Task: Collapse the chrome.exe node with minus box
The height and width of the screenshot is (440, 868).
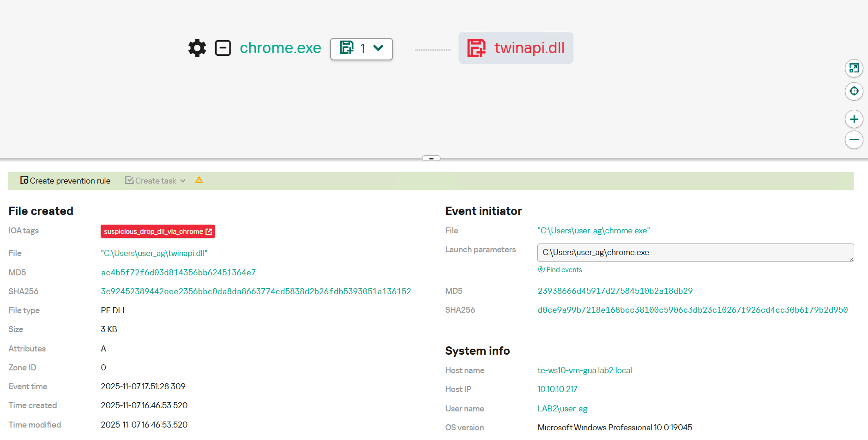Action: pos(223,48)
